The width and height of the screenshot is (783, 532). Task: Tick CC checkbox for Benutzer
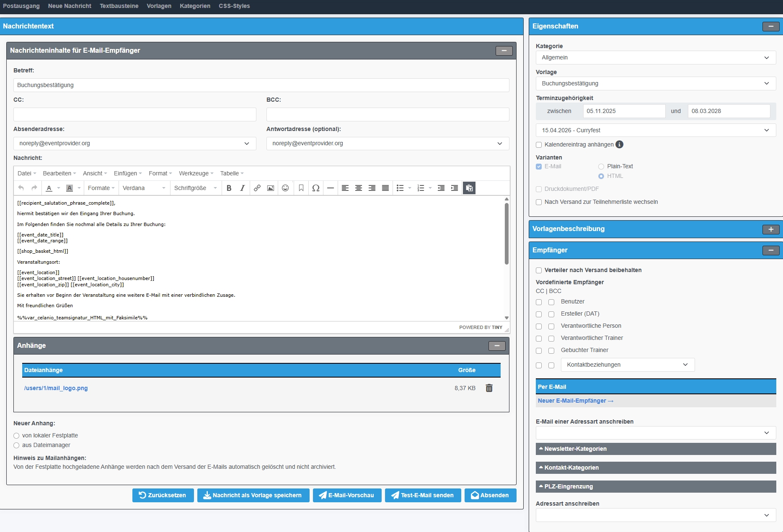pos(539,302)
